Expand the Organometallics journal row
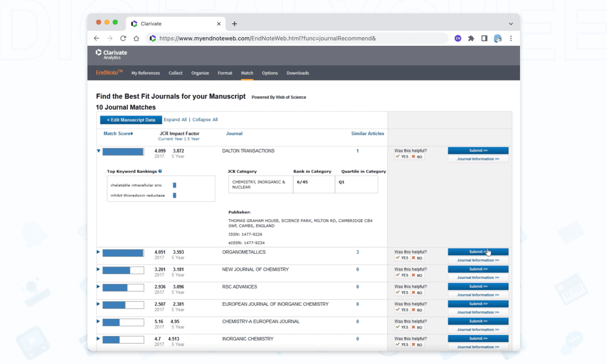 (x=98, y=252)
